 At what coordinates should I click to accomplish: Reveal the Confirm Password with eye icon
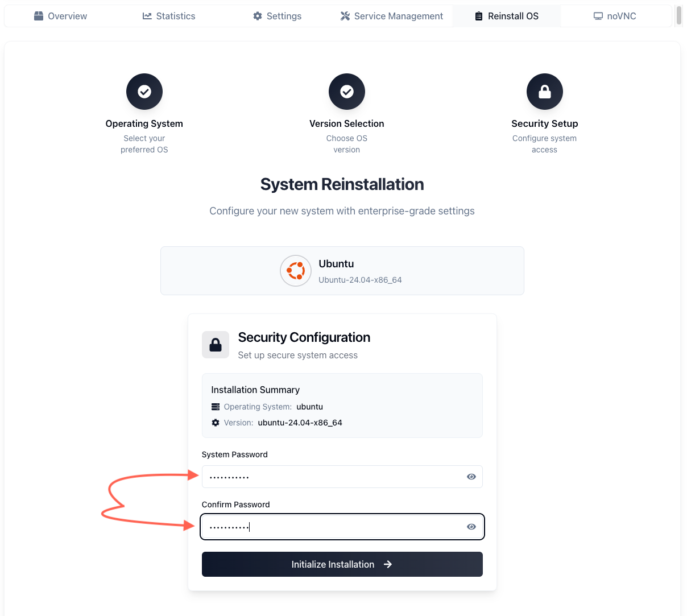click(471, 527)
